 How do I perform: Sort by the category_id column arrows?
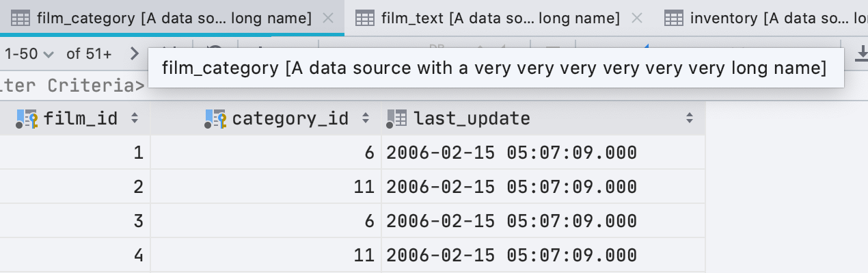[x=366, y=118]
